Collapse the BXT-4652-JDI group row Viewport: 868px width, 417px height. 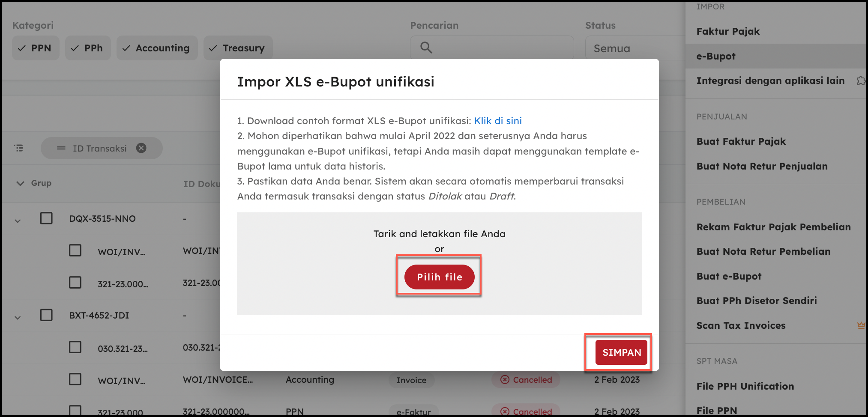point(18,318)
